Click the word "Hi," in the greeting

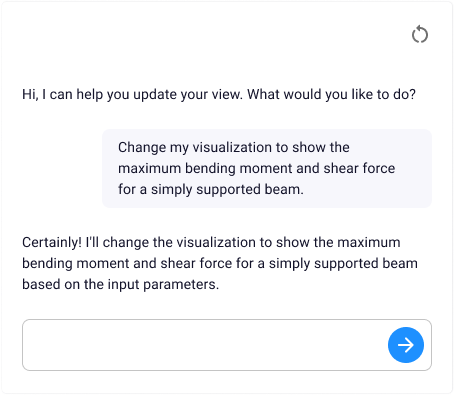(30, 94)
